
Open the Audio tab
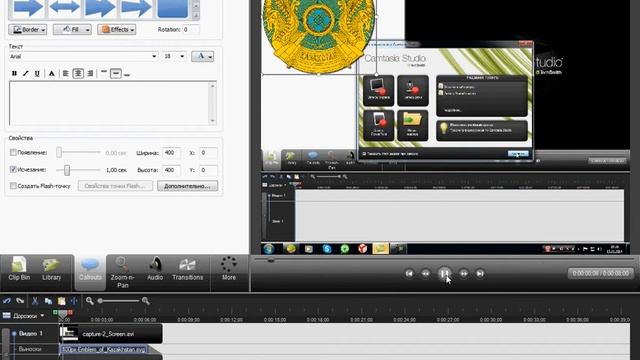tap(155, 269)
